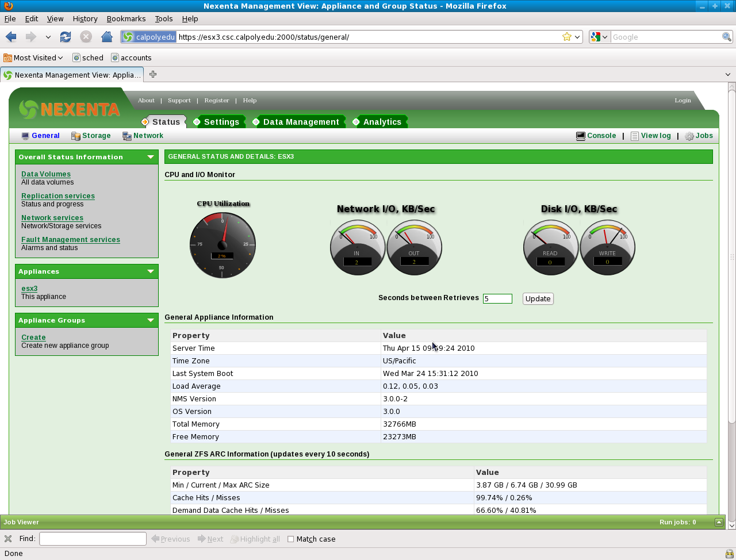
Task: Open a new tab with the plus icon
Action: click(x=153, y=74)
